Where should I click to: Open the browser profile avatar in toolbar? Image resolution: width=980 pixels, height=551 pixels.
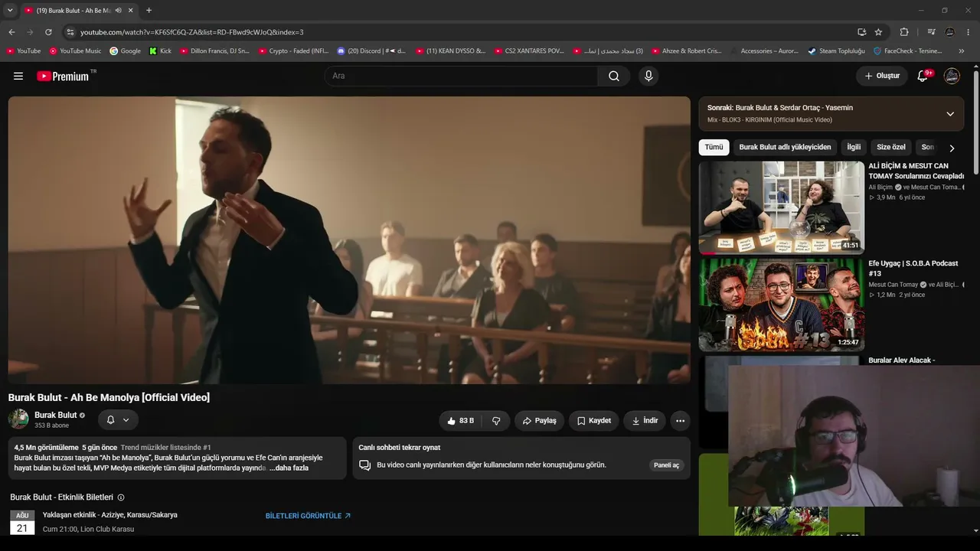click(x=950, y=32)
